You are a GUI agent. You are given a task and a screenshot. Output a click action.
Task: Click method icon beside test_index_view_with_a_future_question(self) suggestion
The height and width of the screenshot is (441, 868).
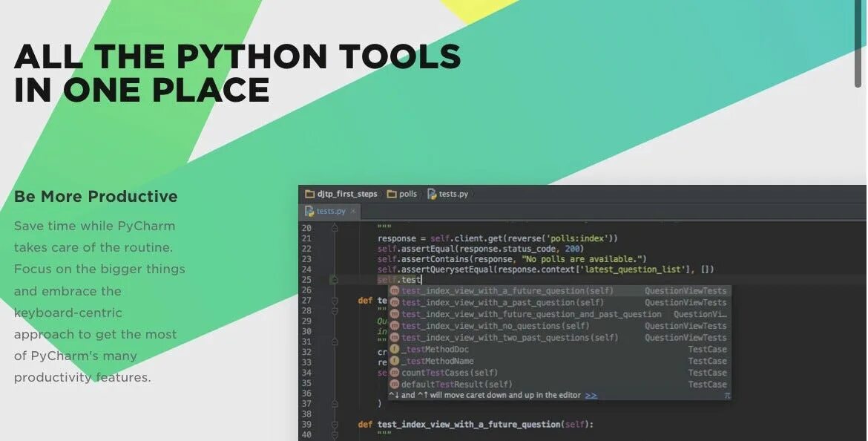394,291
